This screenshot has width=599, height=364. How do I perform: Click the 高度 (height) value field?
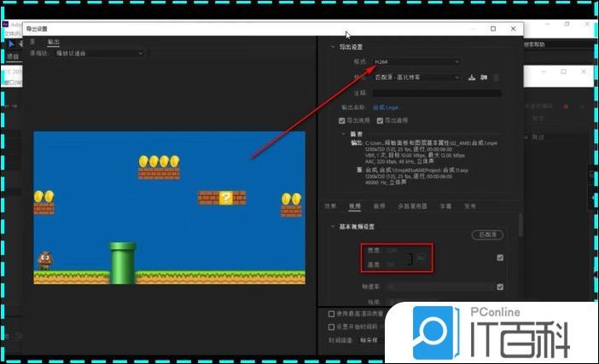(391, 264)
